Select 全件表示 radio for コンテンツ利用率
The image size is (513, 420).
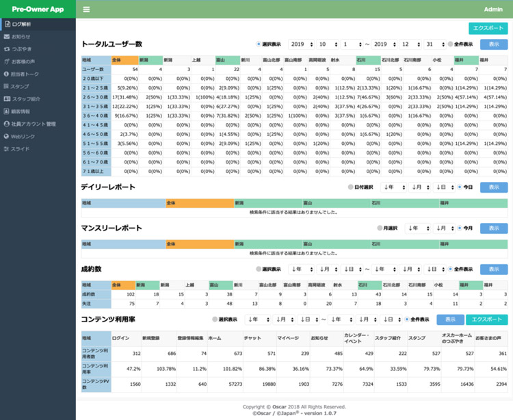click(407, 319)
